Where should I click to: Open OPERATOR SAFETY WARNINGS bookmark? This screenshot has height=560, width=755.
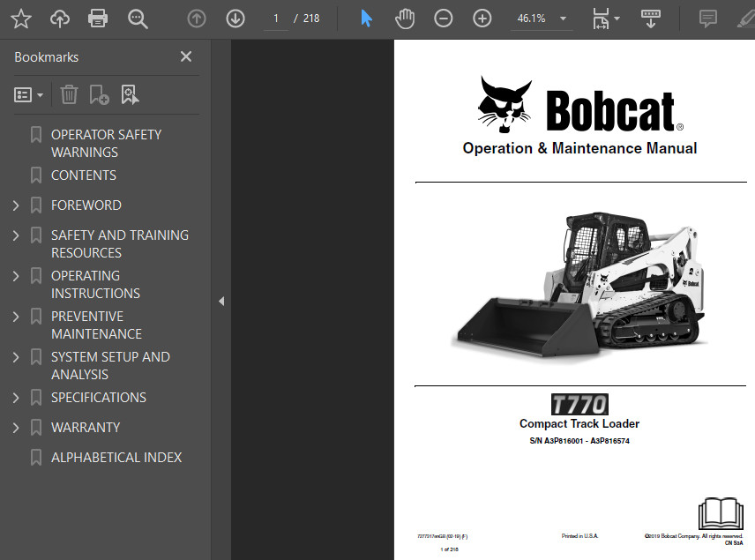pyautogui.click(x=106, y=143)
